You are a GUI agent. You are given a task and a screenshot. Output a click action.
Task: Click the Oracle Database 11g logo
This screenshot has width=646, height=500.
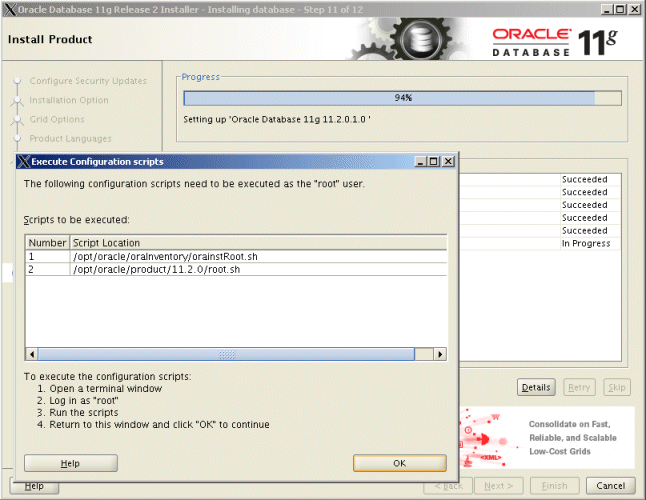555,41
